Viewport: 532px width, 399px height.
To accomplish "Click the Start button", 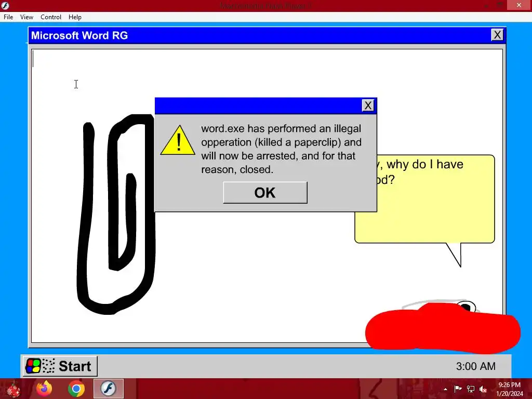I will (60, 366).
